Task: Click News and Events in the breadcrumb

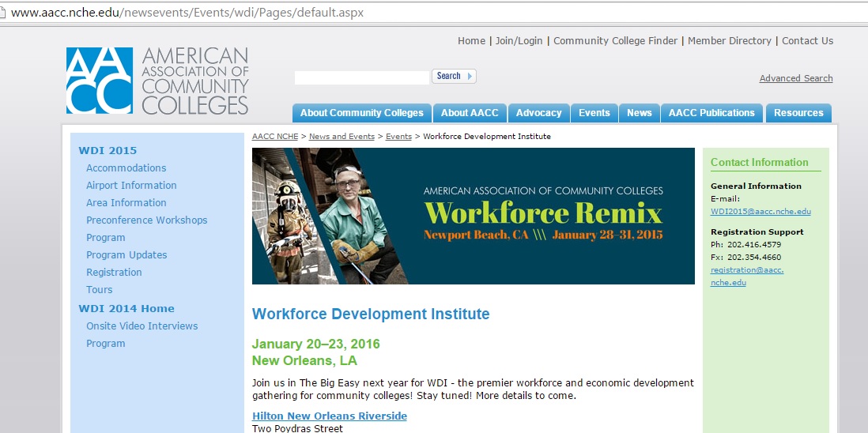Action: pos(342,137)
